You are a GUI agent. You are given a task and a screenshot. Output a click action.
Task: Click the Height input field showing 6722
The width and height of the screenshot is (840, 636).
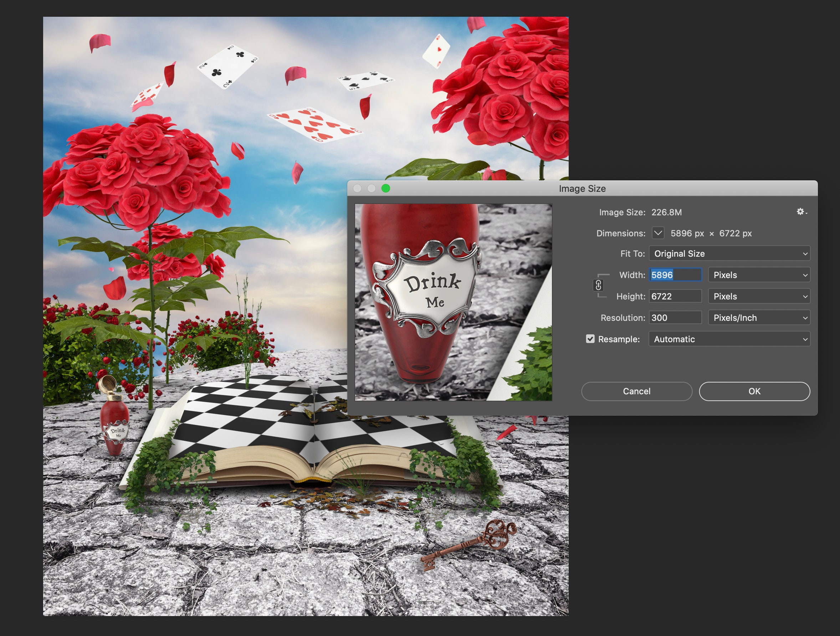[x=675, y=296]
